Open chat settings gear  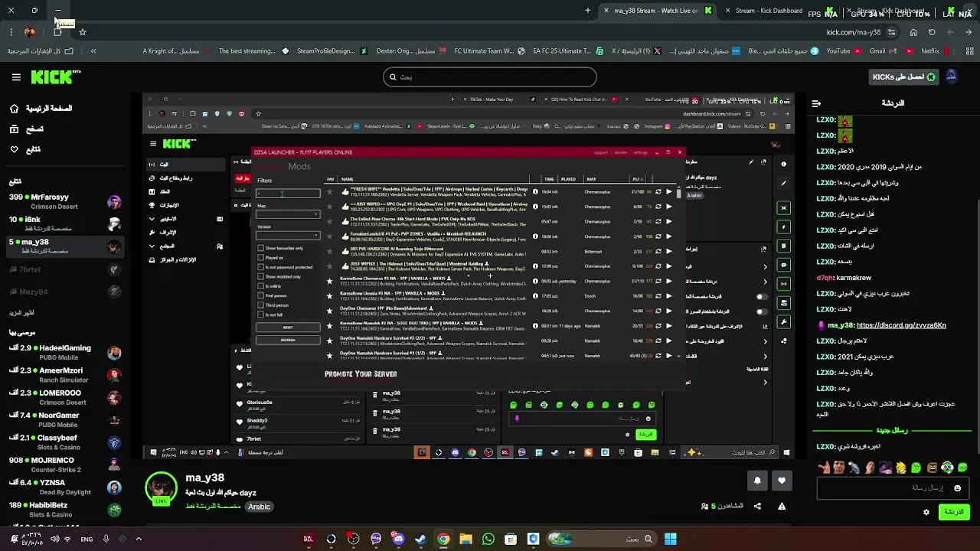point(926,512)
